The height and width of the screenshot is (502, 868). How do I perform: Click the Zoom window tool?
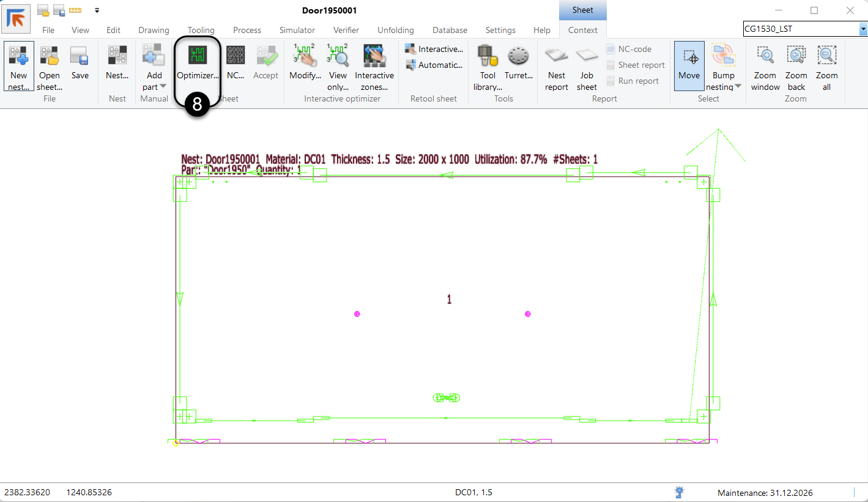[x=765, y=56]
